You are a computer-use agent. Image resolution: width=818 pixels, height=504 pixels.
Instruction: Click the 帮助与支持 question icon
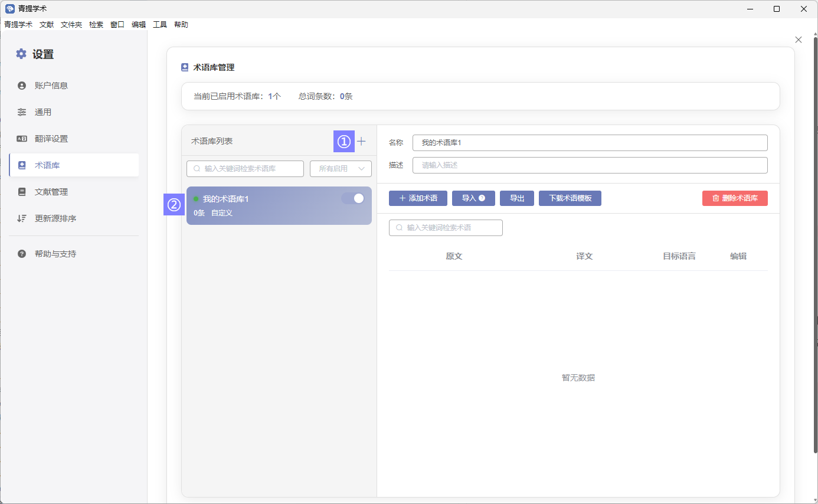tap(22, 254)
